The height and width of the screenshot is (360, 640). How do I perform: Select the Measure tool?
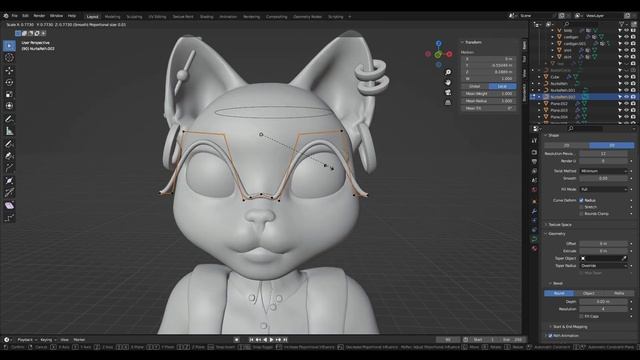click(x=9, y=131)
